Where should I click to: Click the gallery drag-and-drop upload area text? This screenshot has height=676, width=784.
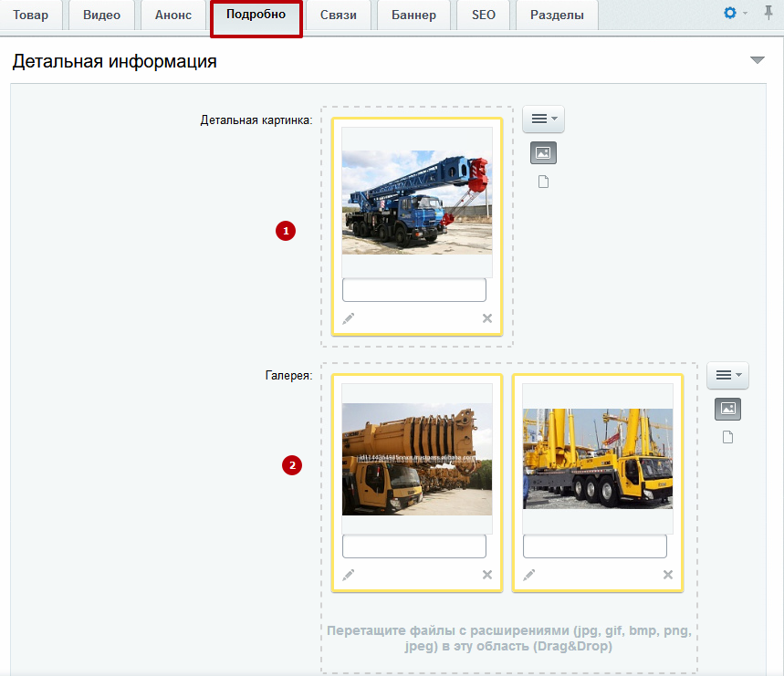509,638
